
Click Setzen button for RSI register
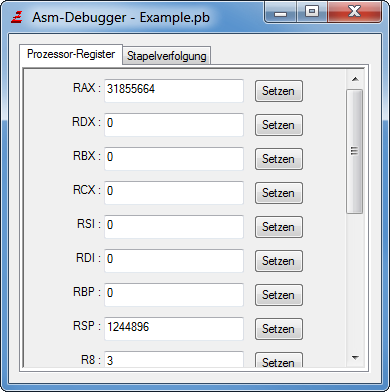[x=279, y=227]
